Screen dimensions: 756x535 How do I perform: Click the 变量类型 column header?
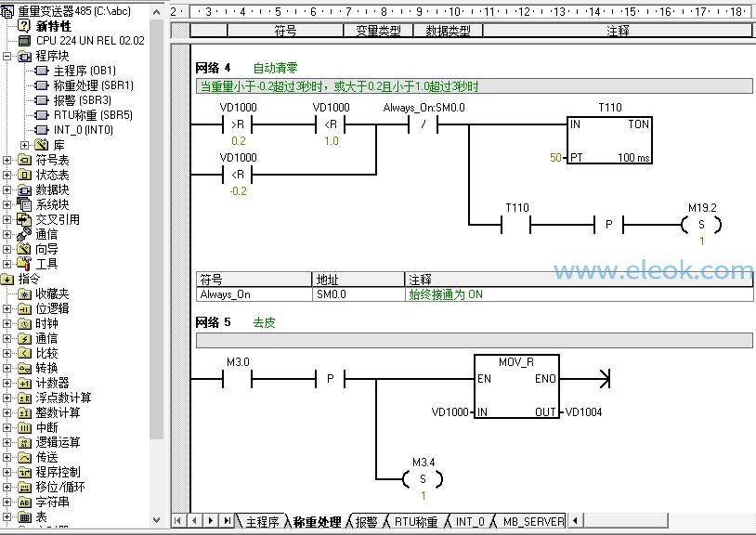379,31
